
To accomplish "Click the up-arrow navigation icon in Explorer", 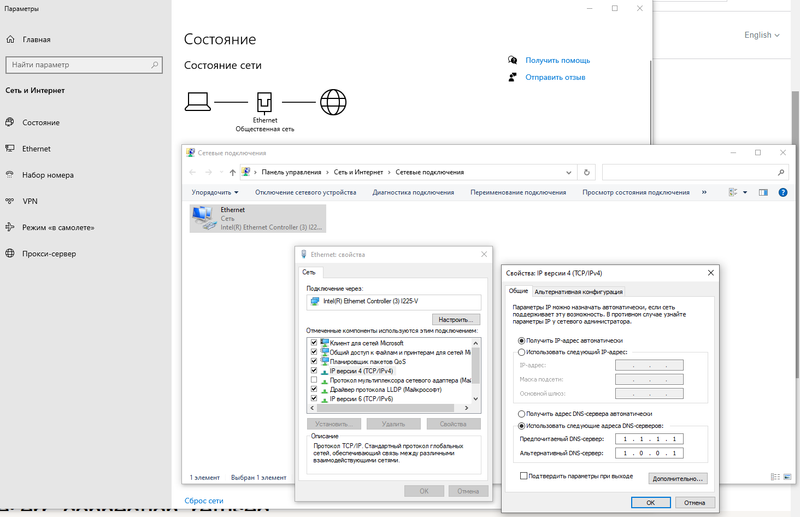I will (x=230, y=171).
